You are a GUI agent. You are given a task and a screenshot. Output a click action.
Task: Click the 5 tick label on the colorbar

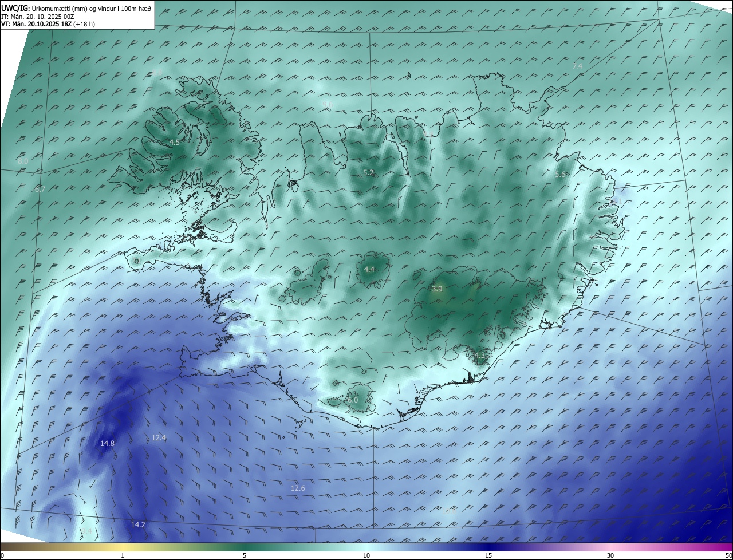[245, 555]
